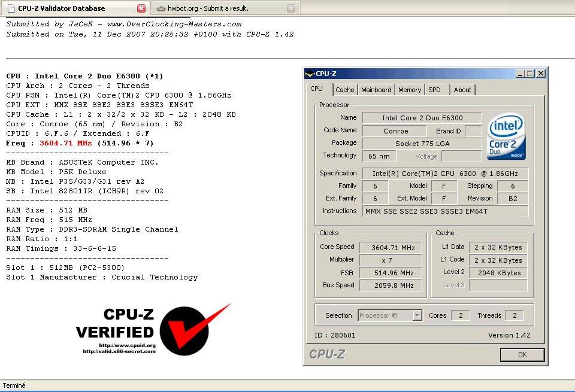Open the http://www.cpuid.org link
Screen dimensions: 575x392
pyautogui.click(x=127, y=345)
